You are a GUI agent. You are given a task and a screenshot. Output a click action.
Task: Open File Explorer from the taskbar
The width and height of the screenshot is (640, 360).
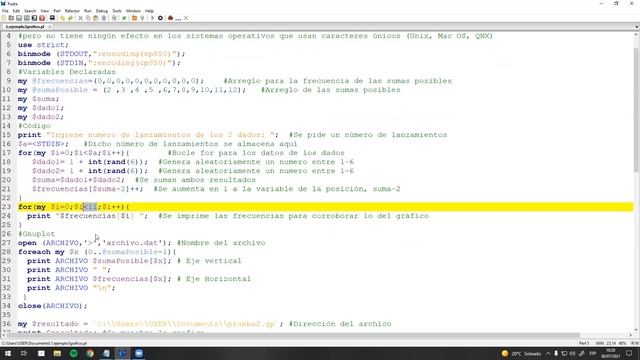coord(57,353)
